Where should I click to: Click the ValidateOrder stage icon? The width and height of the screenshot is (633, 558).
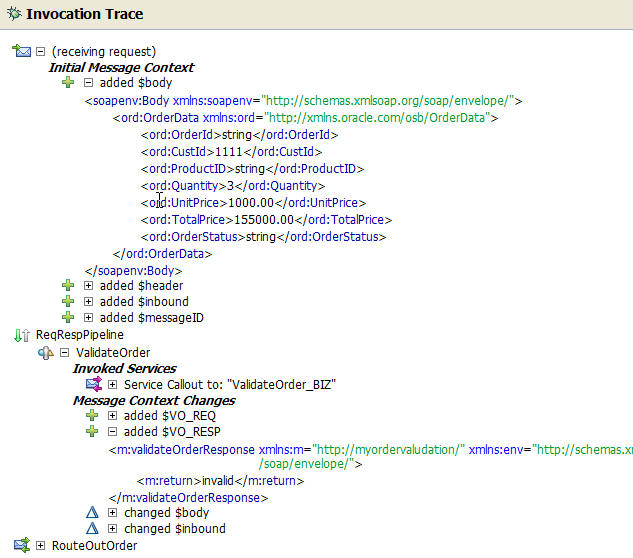[x=46, y=352]
